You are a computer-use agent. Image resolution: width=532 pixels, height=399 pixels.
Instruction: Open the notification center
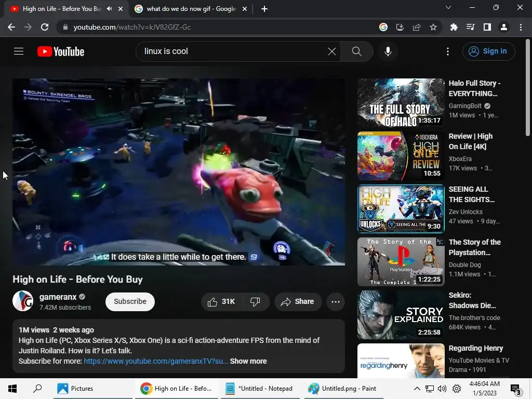pyautogui.click(x=516, y=389)
